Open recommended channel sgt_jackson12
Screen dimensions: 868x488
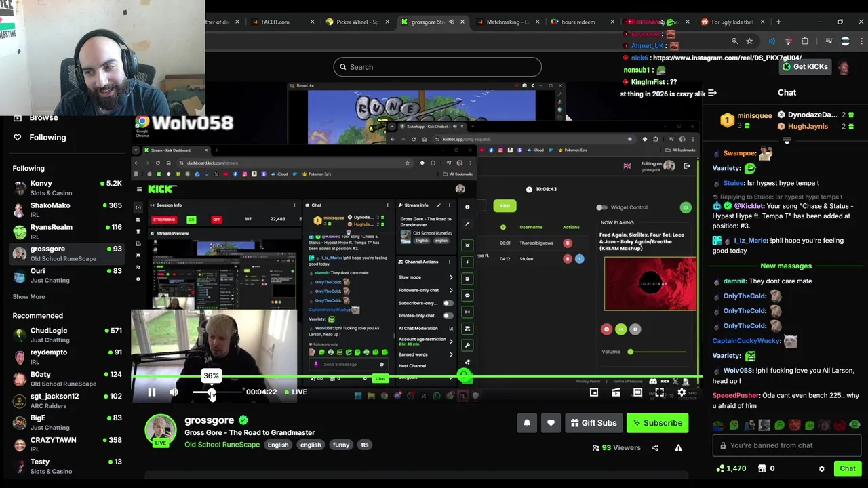pos(66,401)
